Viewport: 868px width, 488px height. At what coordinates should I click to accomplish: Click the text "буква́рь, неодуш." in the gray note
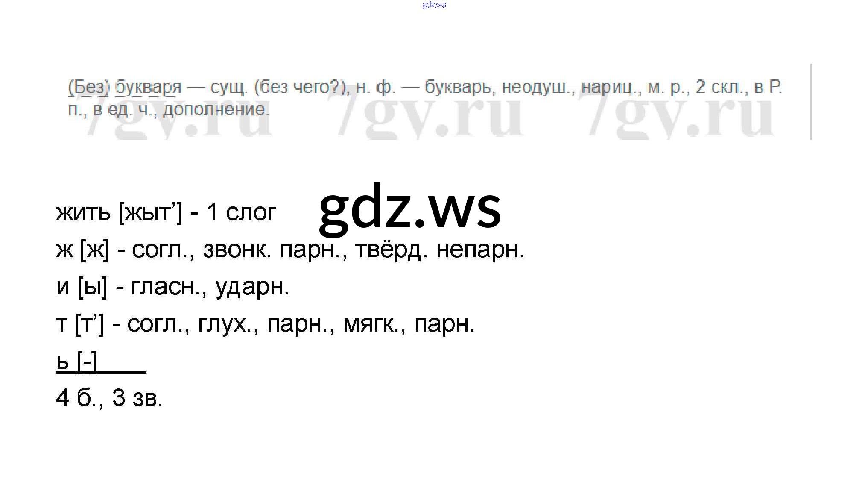(x=500, y=87)
